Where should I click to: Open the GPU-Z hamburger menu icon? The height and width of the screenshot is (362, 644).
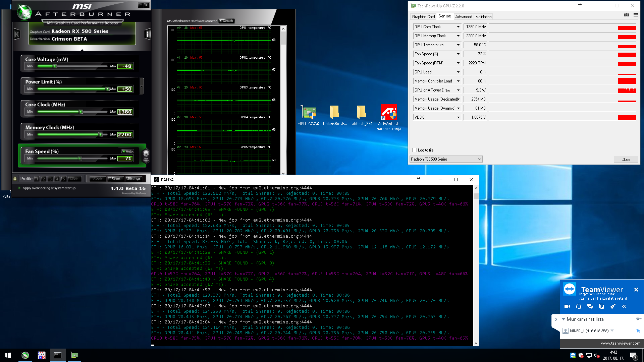click(x=636, y=15)
